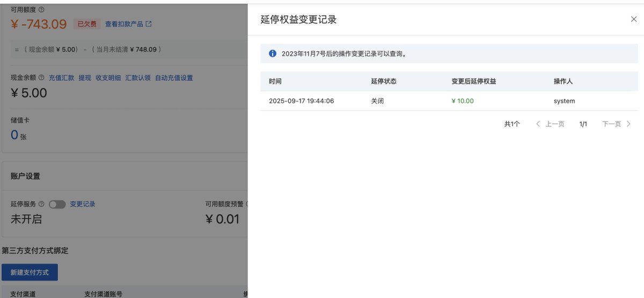Click info icon in the blue notice
Image resolution: width=644 pixels, height=298 pixels.
273,54
